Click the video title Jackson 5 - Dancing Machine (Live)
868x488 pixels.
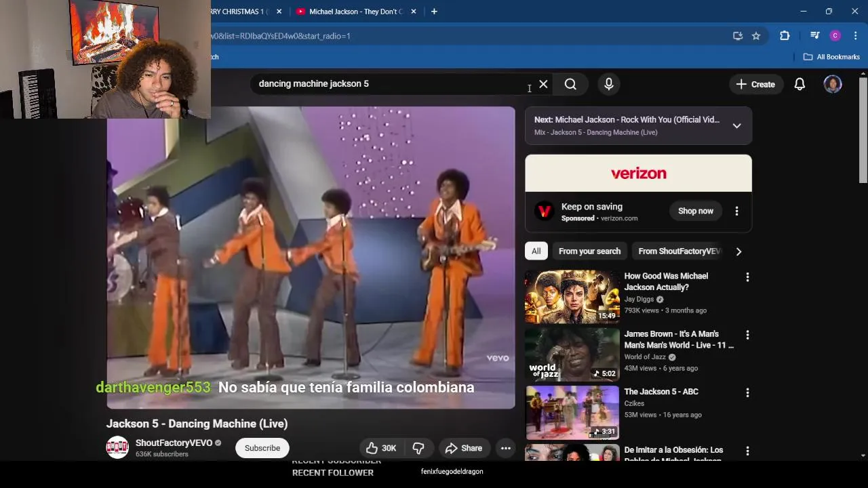(x=197, y=424)
